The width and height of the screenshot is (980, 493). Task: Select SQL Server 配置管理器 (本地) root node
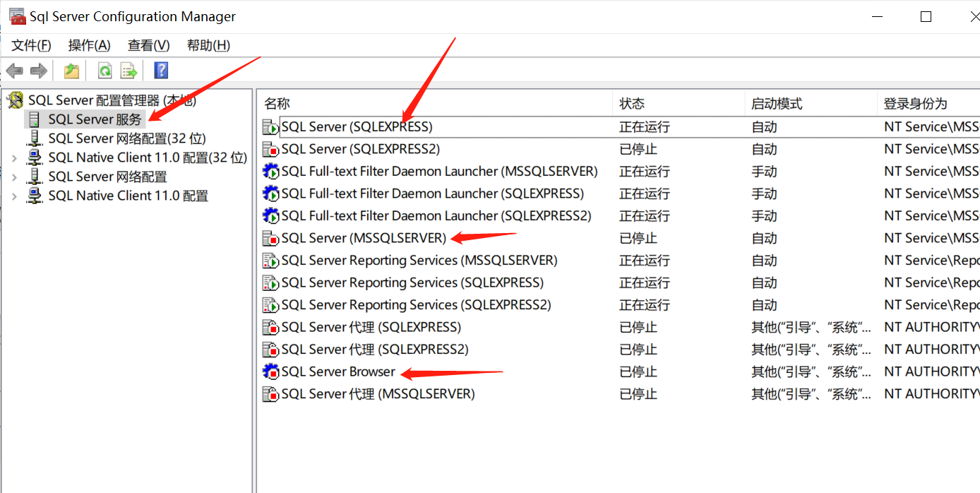coord(112,101)
